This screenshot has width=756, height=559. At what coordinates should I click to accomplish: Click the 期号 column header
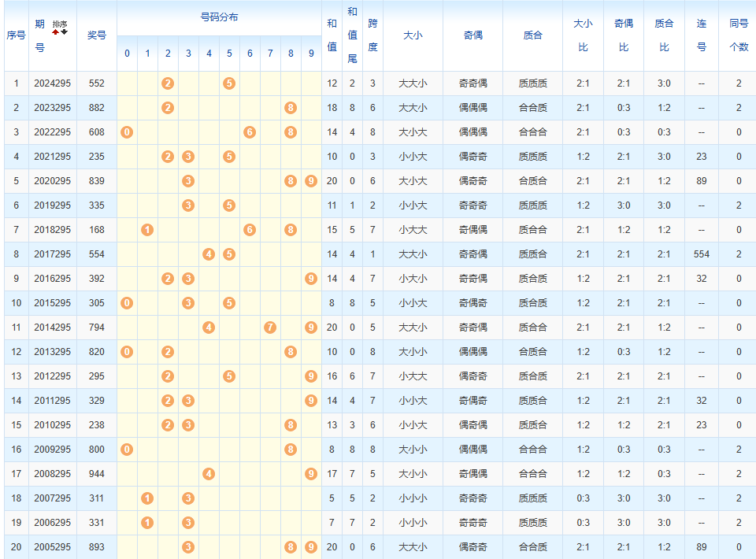click(x=40, y=35)
